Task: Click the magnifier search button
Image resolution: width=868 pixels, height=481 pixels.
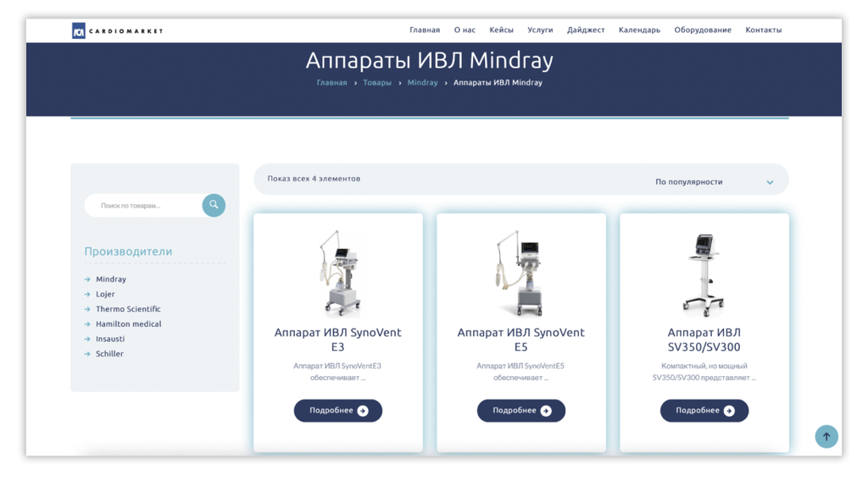Action: (x=214, y=205)
